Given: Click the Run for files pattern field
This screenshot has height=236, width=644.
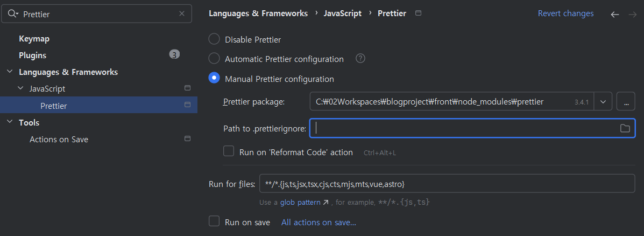Looking at the screenshot, I should (x=447, y=184).
